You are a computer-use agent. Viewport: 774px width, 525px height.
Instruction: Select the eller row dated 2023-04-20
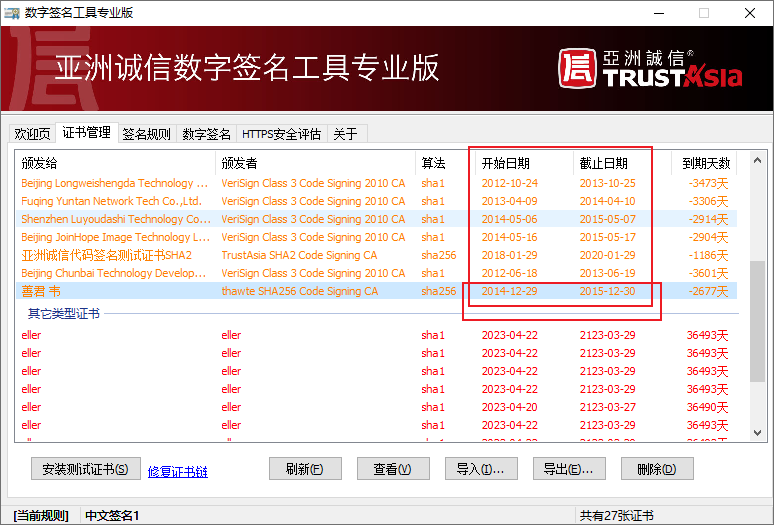tap(376, 407)
